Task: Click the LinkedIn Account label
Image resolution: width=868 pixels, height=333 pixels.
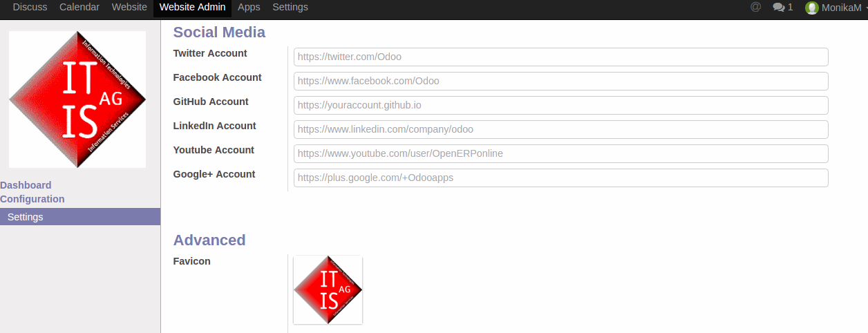Action: 215,126
